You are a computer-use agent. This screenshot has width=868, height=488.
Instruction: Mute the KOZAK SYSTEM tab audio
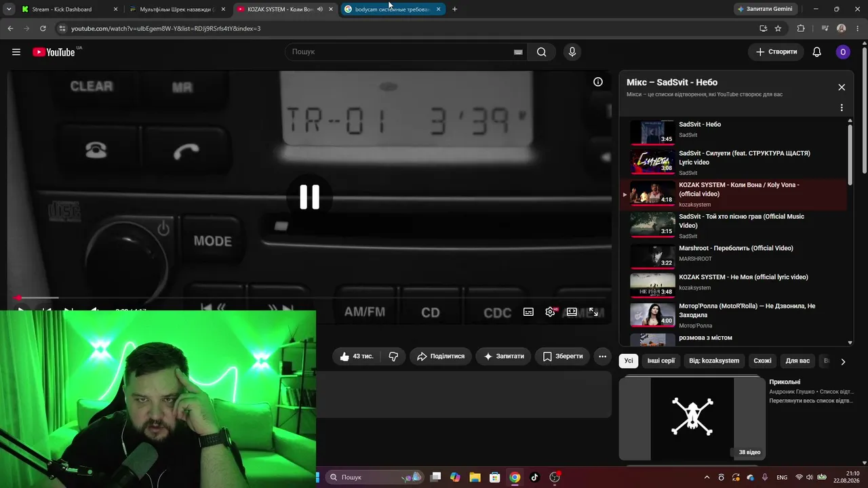click(x=320, y=9)
